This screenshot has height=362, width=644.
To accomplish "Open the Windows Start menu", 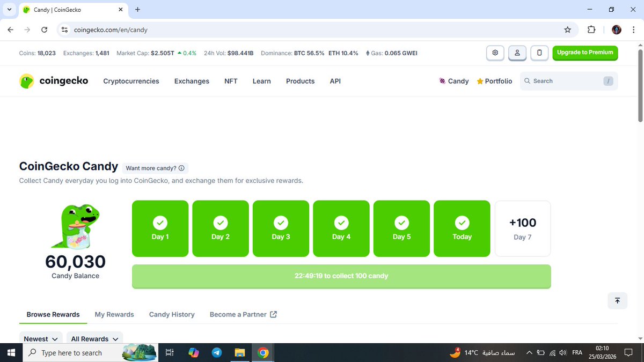I will (x=11, y=352).
